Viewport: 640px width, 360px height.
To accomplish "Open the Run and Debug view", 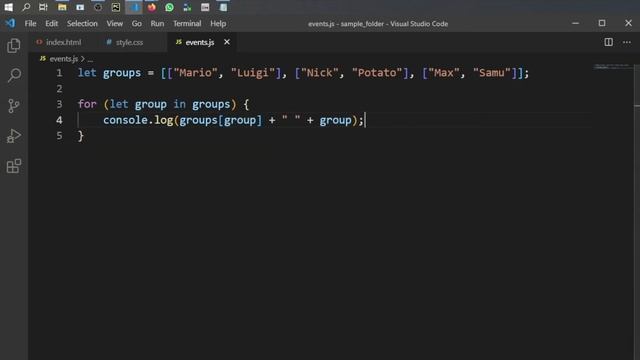I will pyautogui.click(x=14, y=136).
